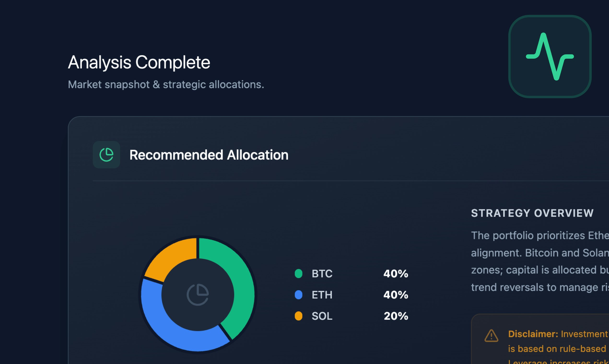Image resolution: width=609 pixels, height=364 pixels.
Task: Expand the Disclaimer notice panel
Action: point(540,343)
